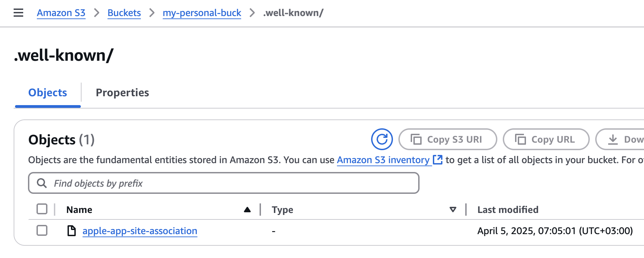The image size is (644, 258).
Task: Click the search magnifier icon
Action: 42,183
